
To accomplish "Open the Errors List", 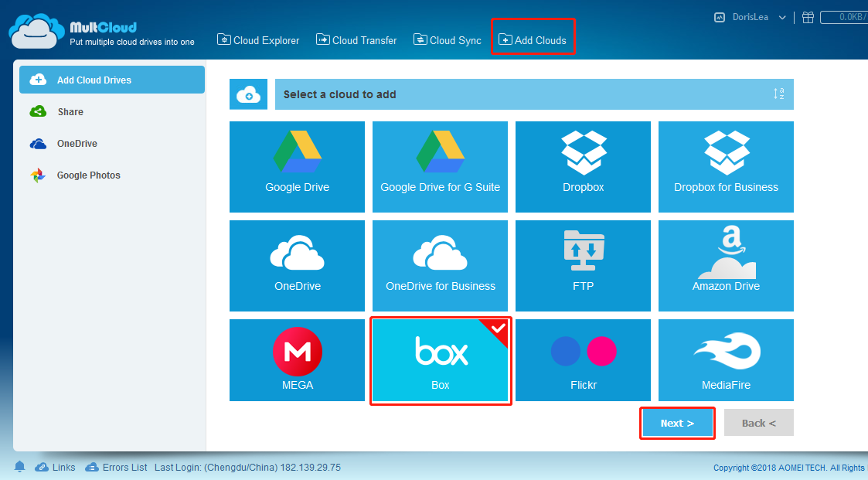I will tap(116, 468).
